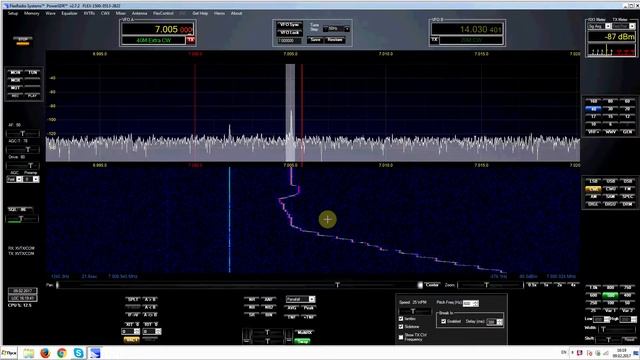The width and height of the screenshot is (640, 360).
Task: Open Firefox from the taskbar
Action: [x=45, y=353]
